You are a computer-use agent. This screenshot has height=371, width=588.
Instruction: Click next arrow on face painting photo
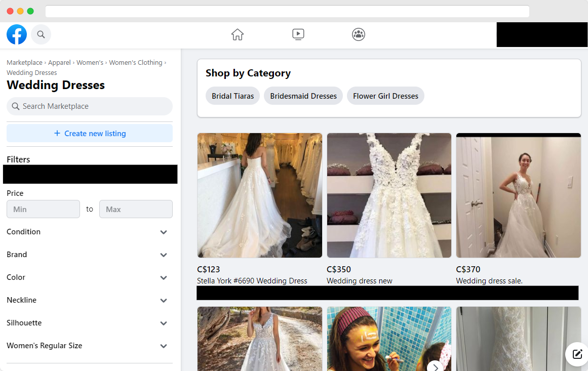click(436, 367)
